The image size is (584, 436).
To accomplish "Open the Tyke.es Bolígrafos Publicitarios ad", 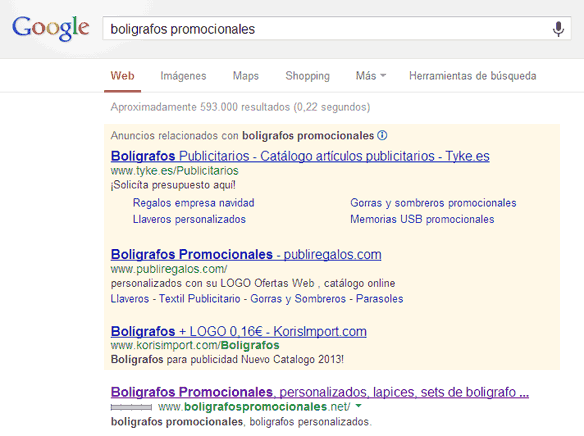I will [300, 156].
